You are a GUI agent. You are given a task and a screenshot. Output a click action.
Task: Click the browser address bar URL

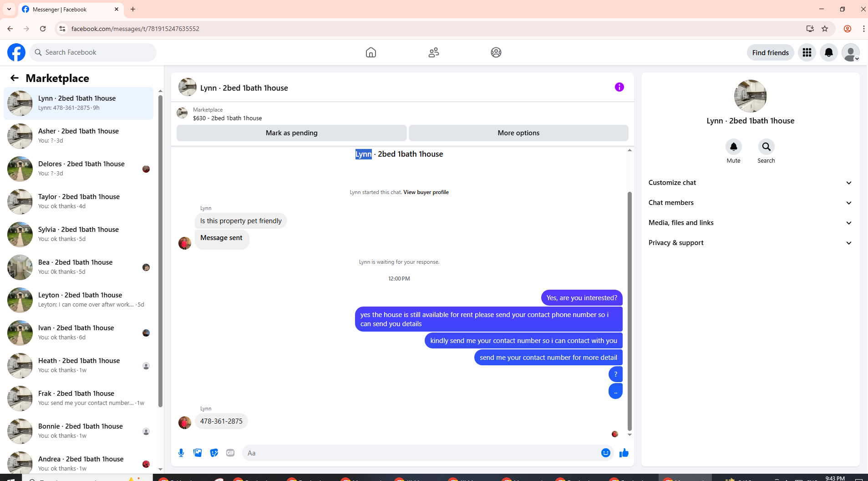tap(135, 29)
